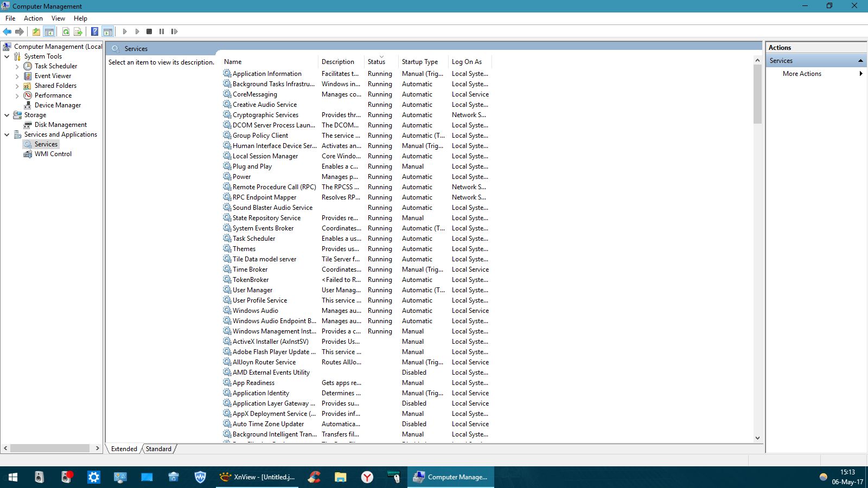Click the gear icon beside Cryptographic Services
Image resolution: width=868 pixels, height=488 pixels.
pos(227,115)
